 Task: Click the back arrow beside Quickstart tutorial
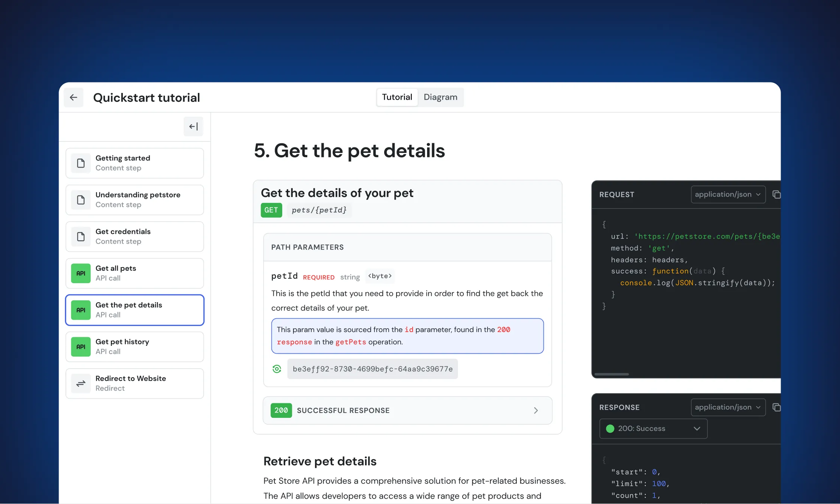pyautogui.click(x=74, y=97)
